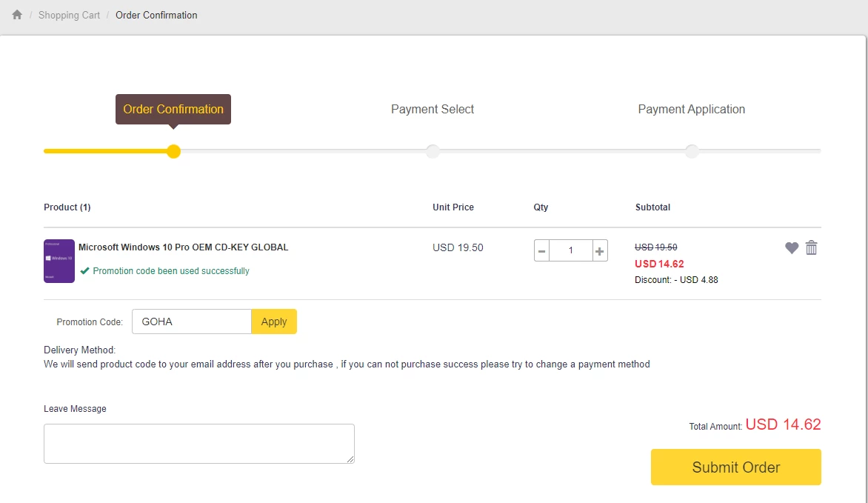Click the home icon in breadcrumb

pos(17,15)
